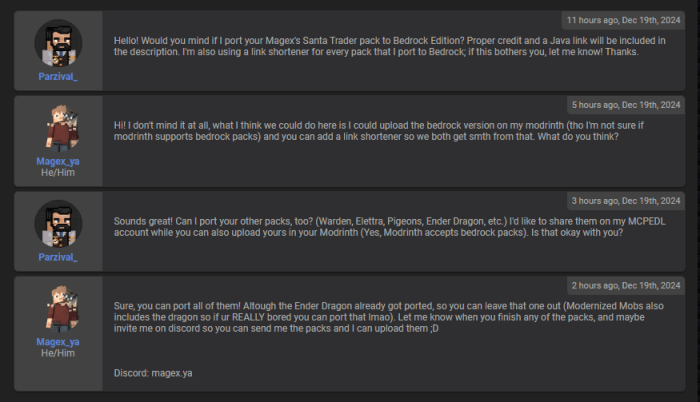This screenshot has width=700, height=402.
Task: Click the Parzival_ username link in first post
Action: [58, 76]
